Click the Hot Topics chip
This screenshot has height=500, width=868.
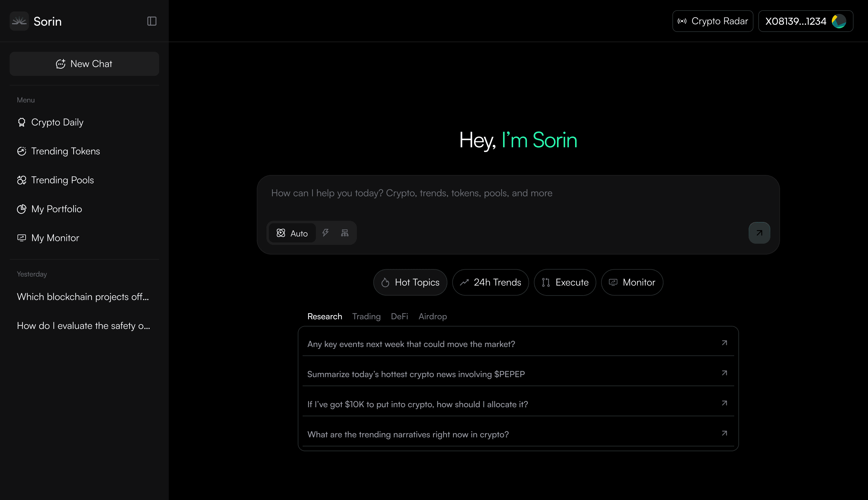pos(410,282)
